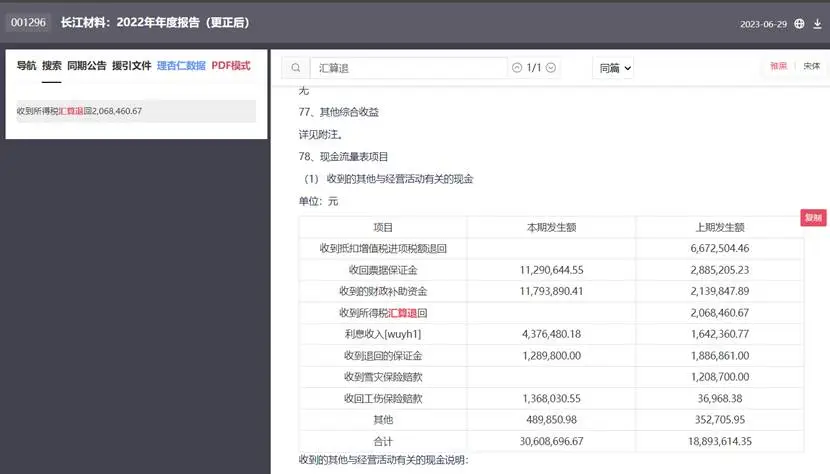Image resolution: width=830 pixels, height=474 pixels.
Task: Click row label 利息收入[wuyh1]
Action: pos(383,334)
